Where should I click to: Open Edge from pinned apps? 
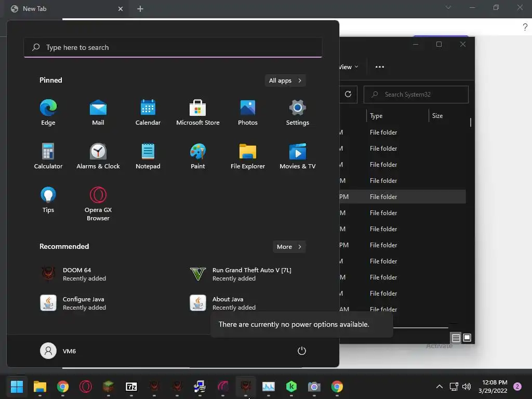[x=48, y=113]
